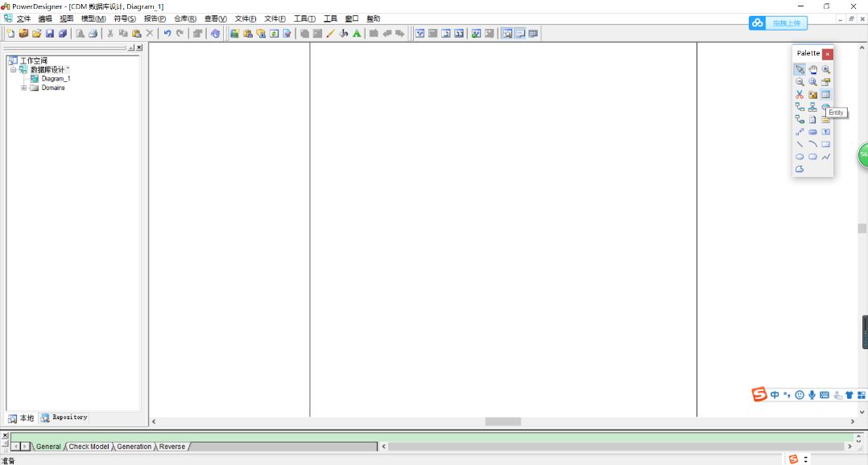
Task: Switch to the Generation output tab
Action: 134,446
